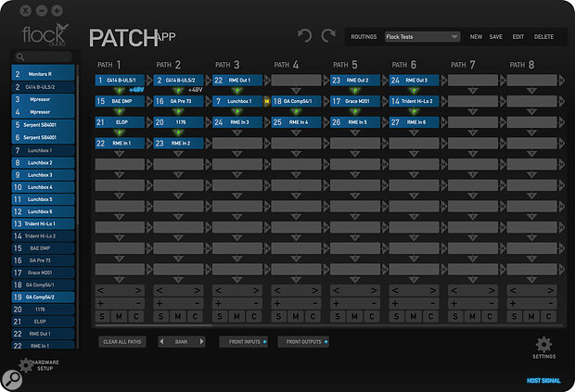
Task: Toggle Front Outputs indicator button
Action: click(x=303, y=341)
